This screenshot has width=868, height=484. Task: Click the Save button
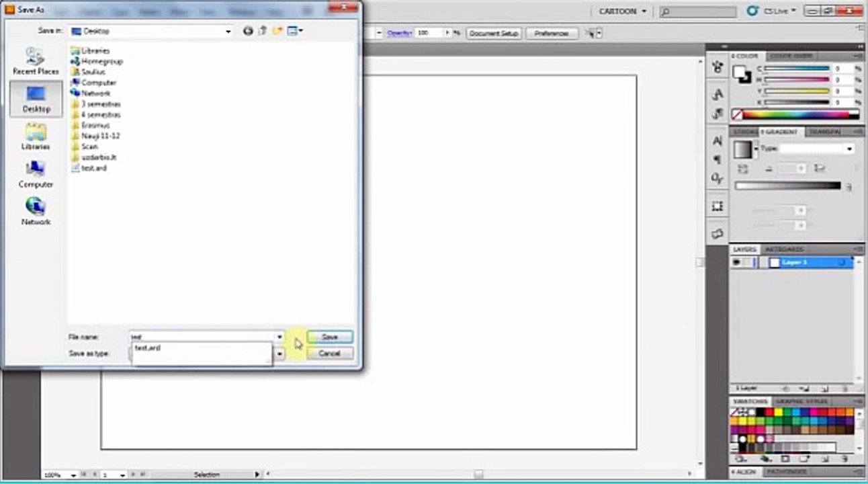coord(329,337)
